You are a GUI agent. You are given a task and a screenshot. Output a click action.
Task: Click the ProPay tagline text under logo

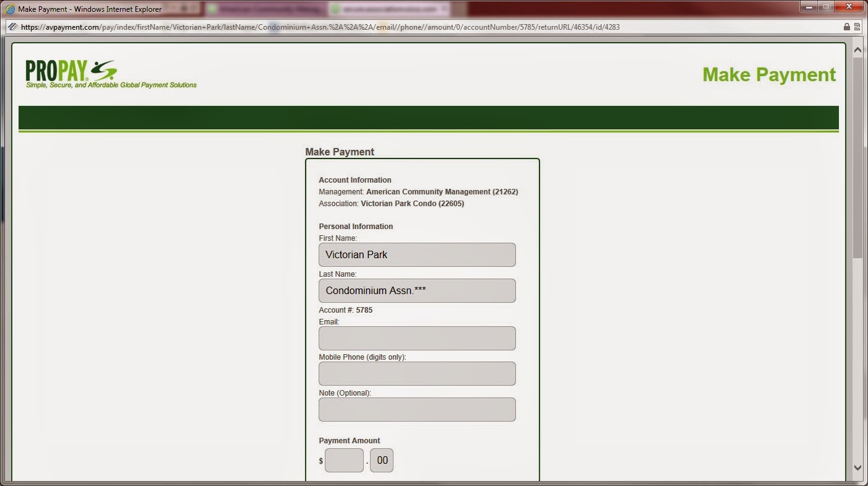[111, 85]
